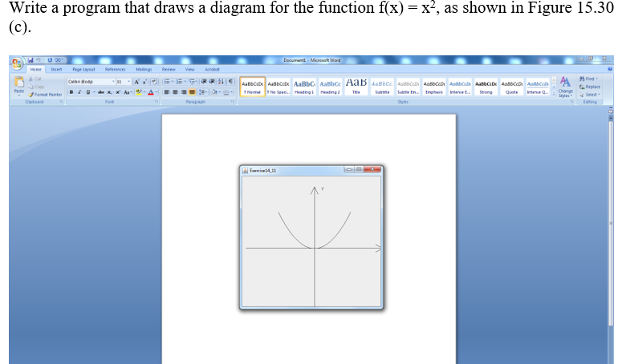Viewport: 622px width, 364px height.
Task: Apply the Title style
Action: [356, 87]
